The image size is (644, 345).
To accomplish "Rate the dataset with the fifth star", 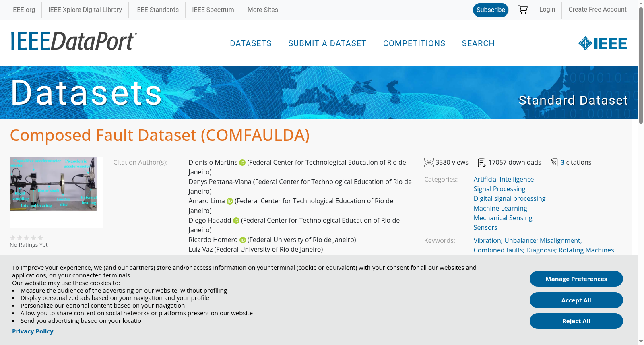I will (x=40, y=238).
